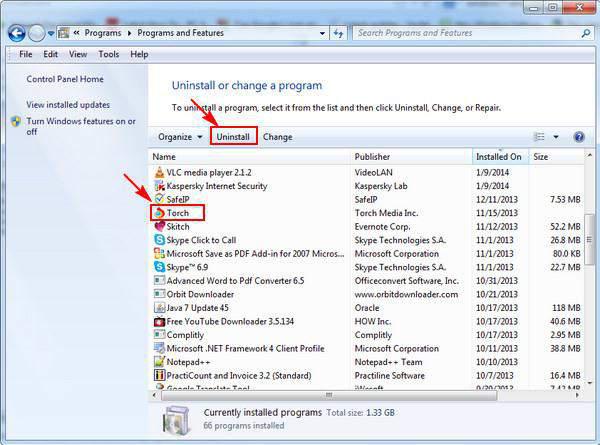Click the VLC media player cone icon
The image size is (600, 445).
[x=159, y=172]
